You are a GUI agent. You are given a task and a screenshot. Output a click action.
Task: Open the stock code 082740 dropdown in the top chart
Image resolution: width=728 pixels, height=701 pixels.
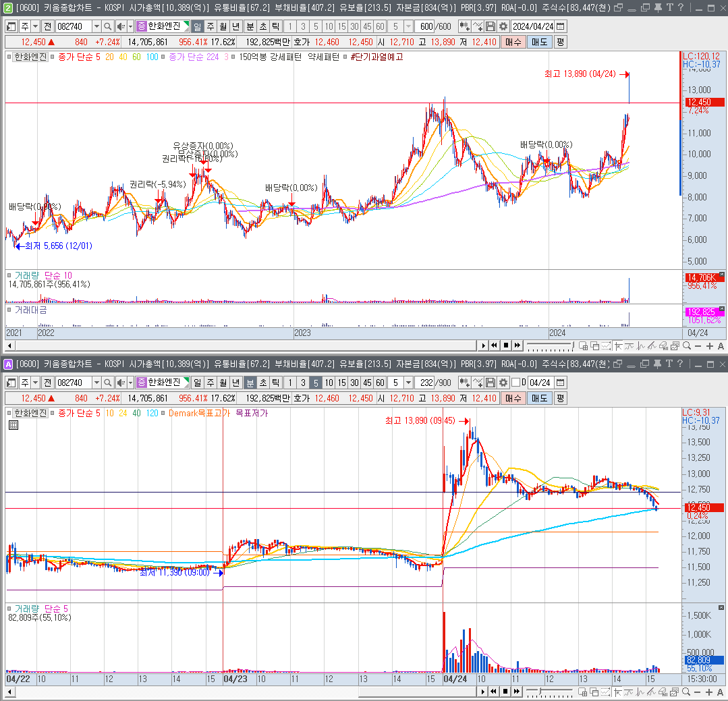(x=96, y=26)
